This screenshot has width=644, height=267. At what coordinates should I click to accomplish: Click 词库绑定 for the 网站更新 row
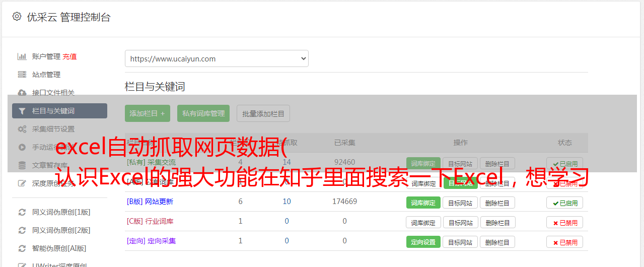click(423, 203)
